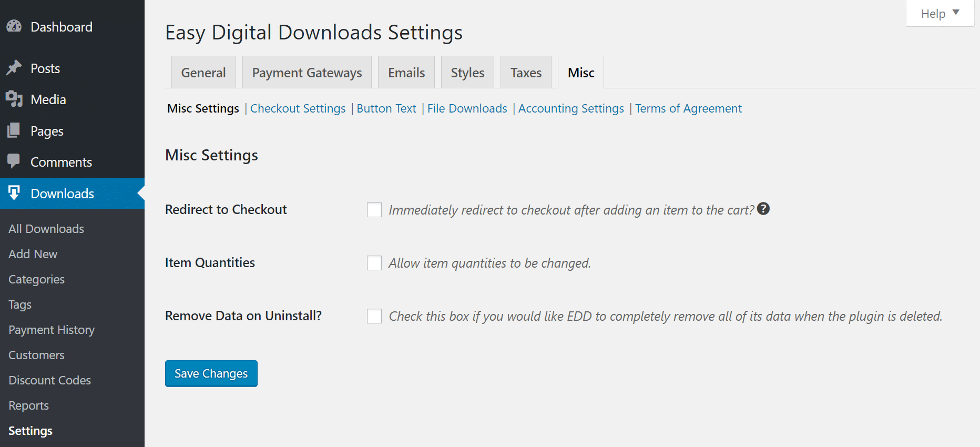The width and height of the screenshot is (980, 447).
Task: Collapse the Downloads menu section
Action: pos(63,193)
